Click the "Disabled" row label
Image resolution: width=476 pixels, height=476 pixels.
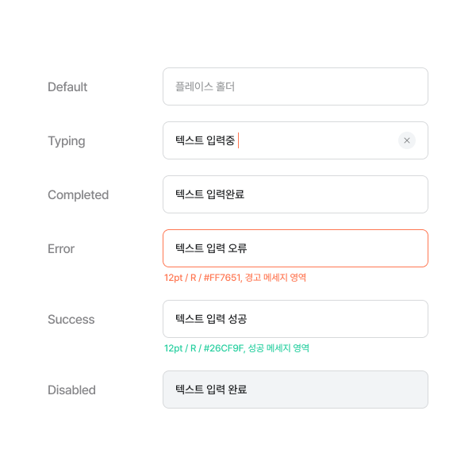click(71, 390)
